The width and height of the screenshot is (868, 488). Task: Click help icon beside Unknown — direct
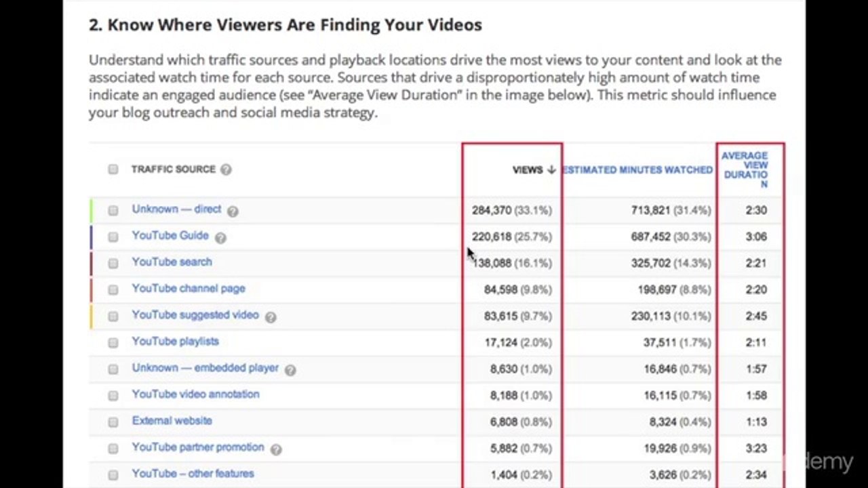tap(233, 211)
